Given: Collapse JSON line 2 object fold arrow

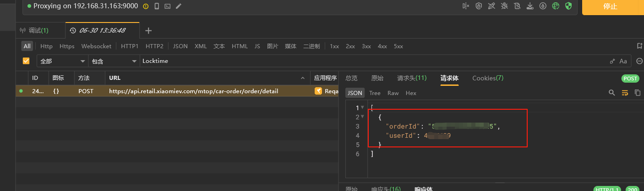Looking at the screenshot, I should pyautogui.click(x=363, y=117).
